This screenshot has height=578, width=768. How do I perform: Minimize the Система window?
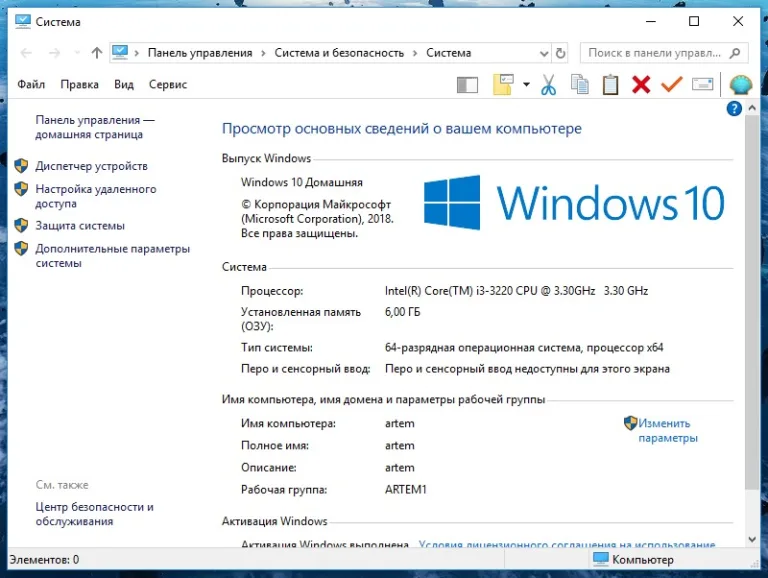pos(650,21)
